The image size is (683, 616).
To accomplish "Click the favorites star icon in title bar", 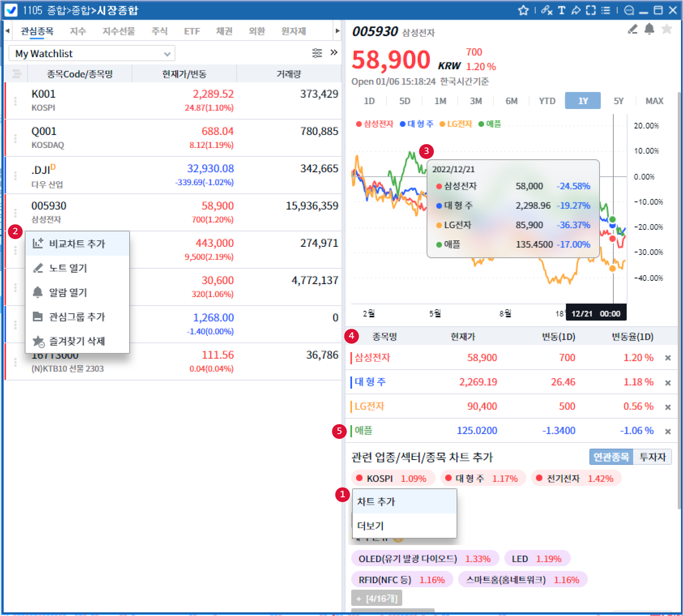I will pyautogui.click(x=523, y=10).
